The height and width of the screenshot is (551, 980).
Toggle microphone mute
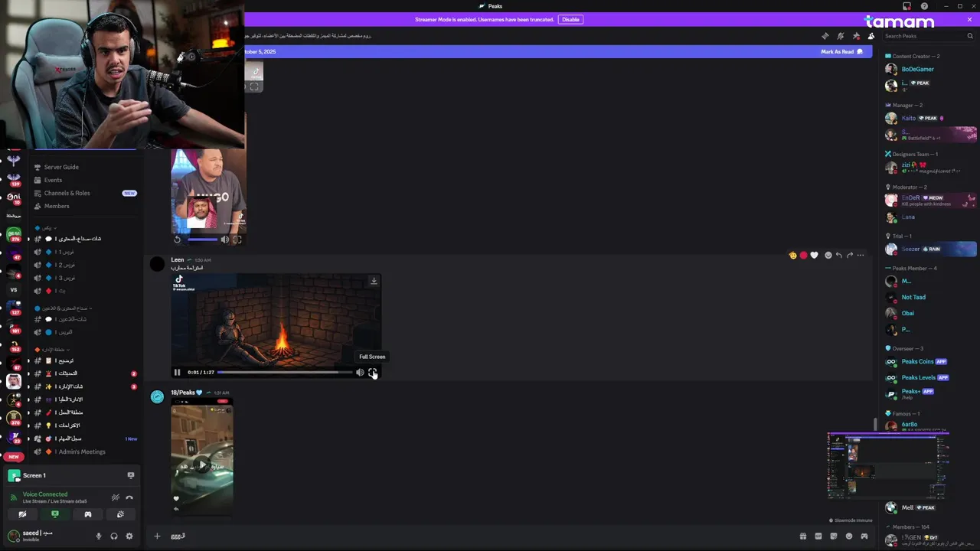pyautogui.click(x=98, y=536)
